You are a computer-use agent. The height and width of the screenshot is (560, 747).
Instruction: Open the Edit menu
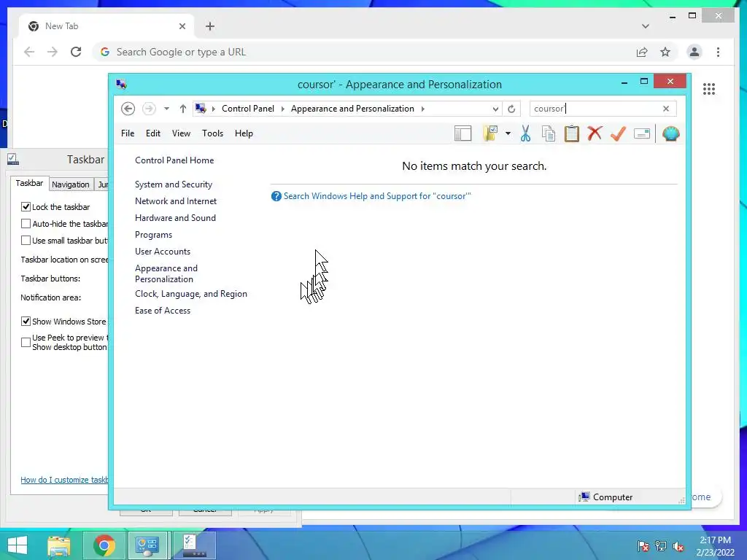tap(153, 133)
